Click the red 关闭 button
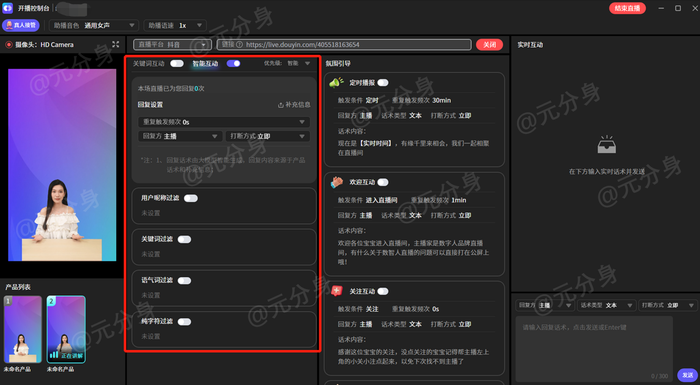 489,45
